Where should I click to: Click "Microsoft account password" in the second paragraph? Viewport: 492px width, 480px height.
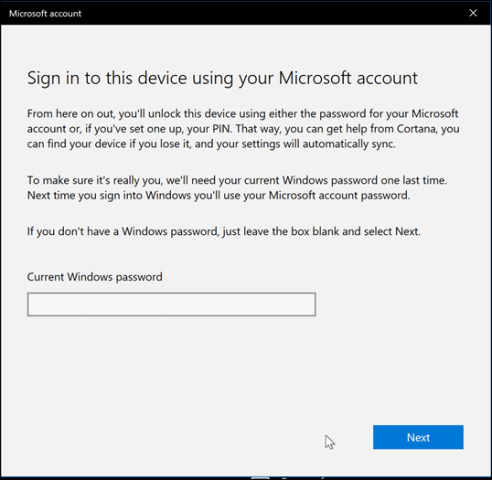coord(339,195)
